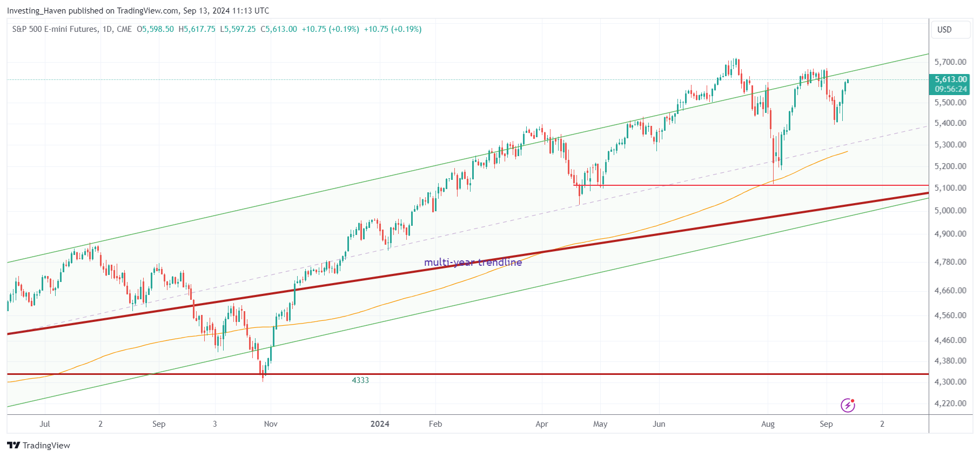980x457 pixels.
Task: Click the Nov label on the time axis
Action: point(271,424)
